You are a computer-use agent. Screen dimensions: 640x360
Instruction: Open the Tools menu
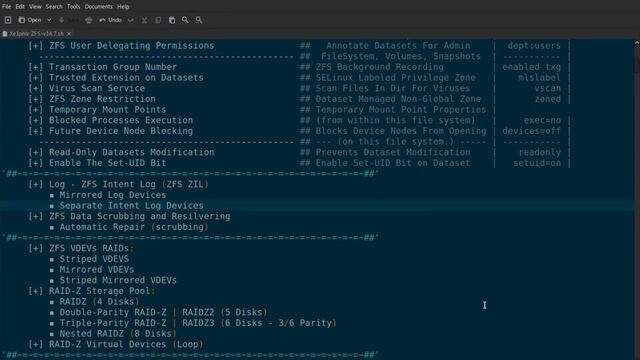[x=73, y=7]
